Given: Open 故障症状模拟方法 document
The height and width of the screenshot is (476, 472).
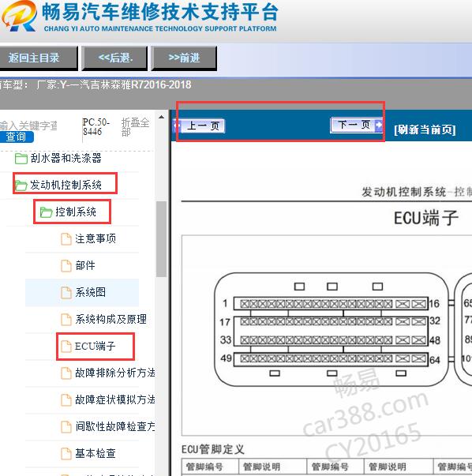Looking at the screenshot, I should tap(114, 399).
